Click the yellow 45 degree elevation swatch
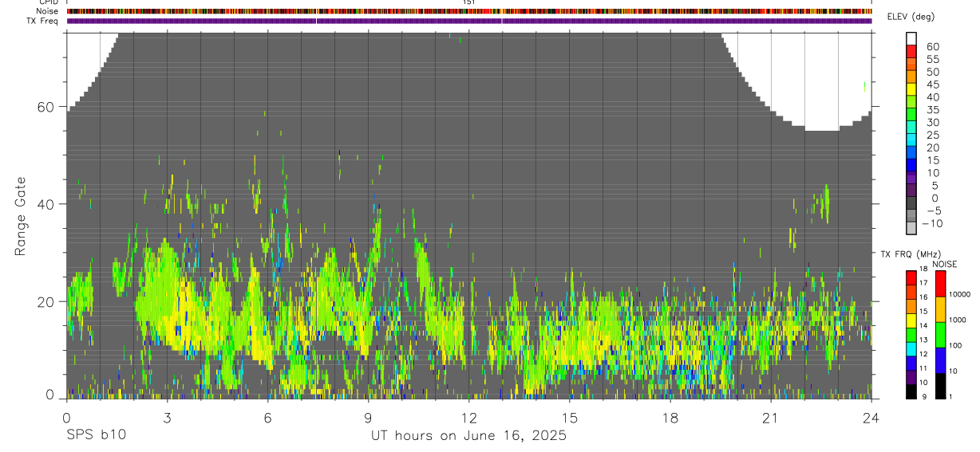The width and height of the screenshot is (980, 452). (911, 89)
